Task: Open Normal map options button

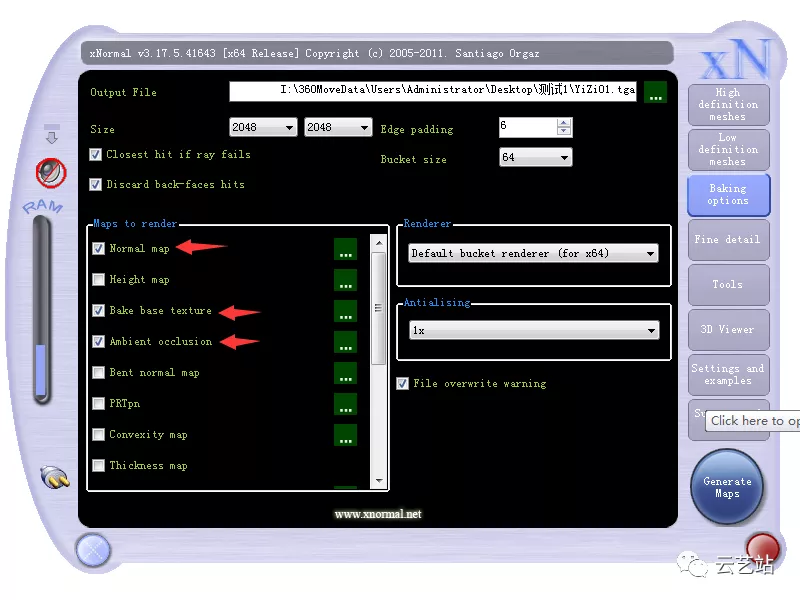Action: (345, 249)
